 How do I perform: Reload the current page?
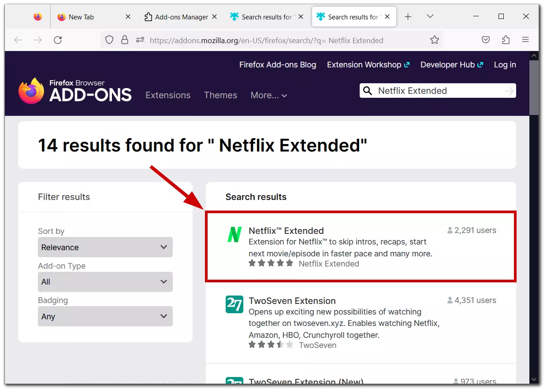[x=58, y=40]
